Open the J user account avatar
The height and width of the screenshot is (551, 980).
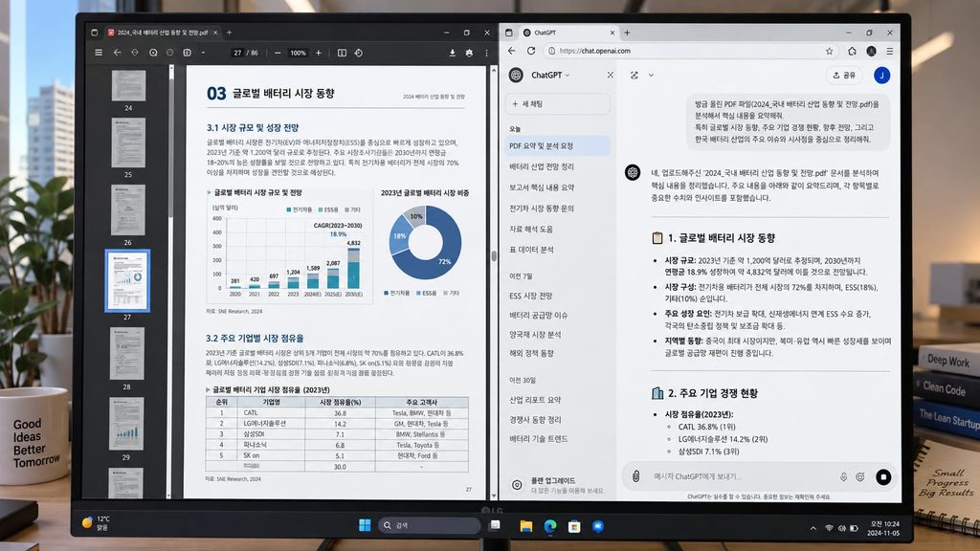coord(881,75)
